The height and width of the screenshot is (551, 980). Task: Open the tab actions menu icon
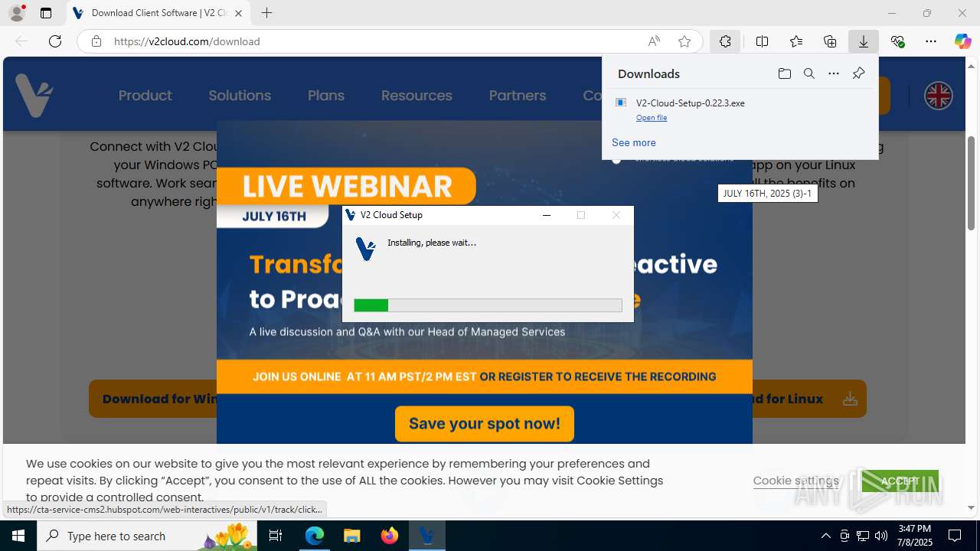click(x=46, y=13)
